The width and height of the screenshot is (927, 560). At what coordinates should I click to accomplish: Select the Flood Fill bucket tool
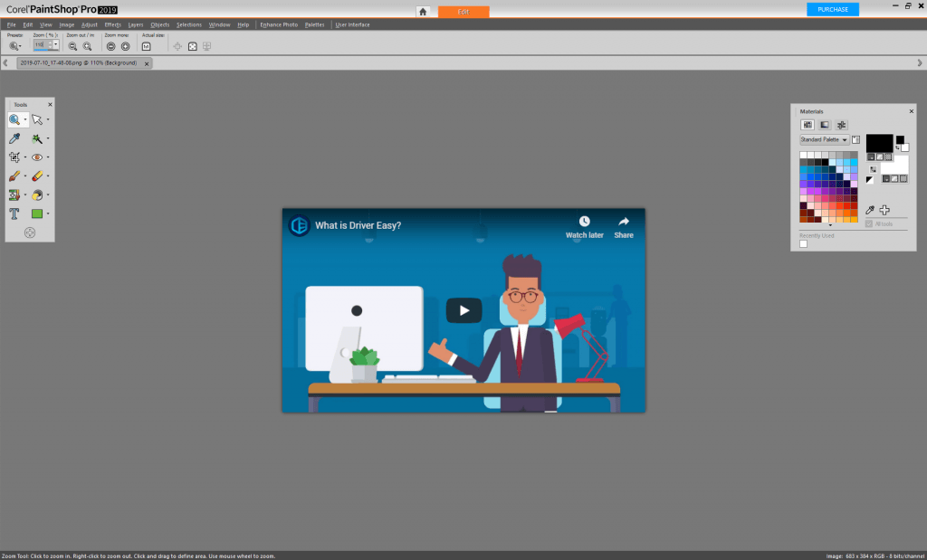[37, 195]
